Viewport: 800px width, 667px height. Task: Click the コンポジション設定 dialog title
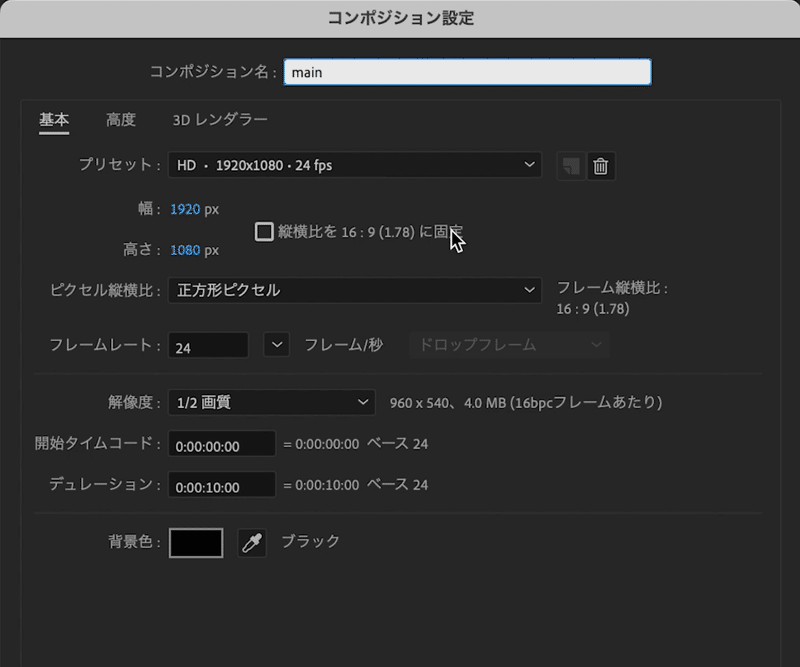pyautogui.click(x=401, y=18)
